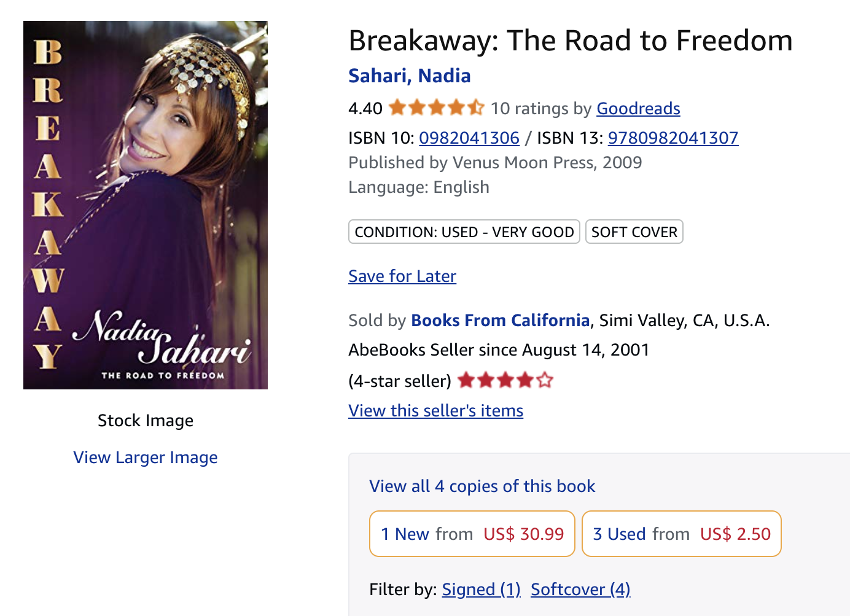Image resolution: width=850 pixels, height=616 pixels.
Task: Click View all 4 copies of this book
Action: [x=482, y=486]
